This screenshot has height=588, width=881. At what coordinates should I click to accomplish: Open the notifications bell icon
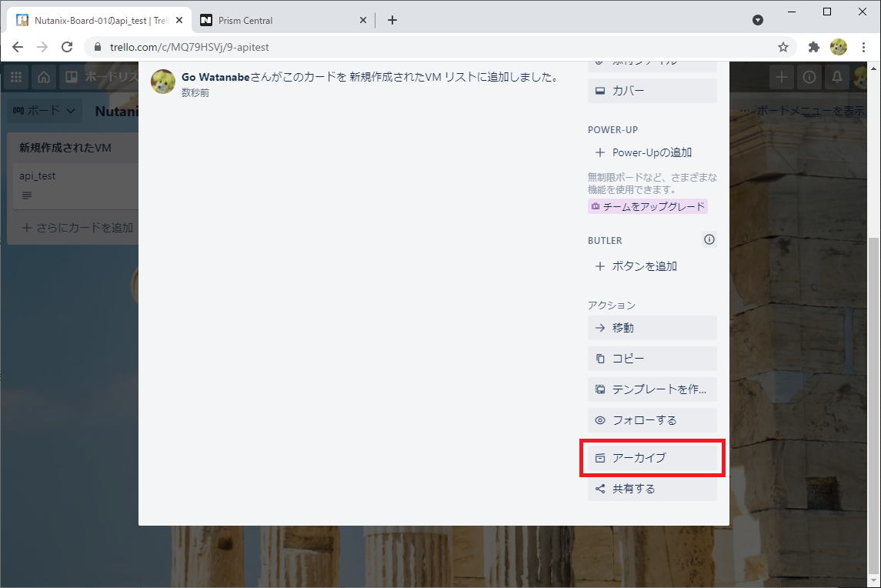[x=836, y=76]
